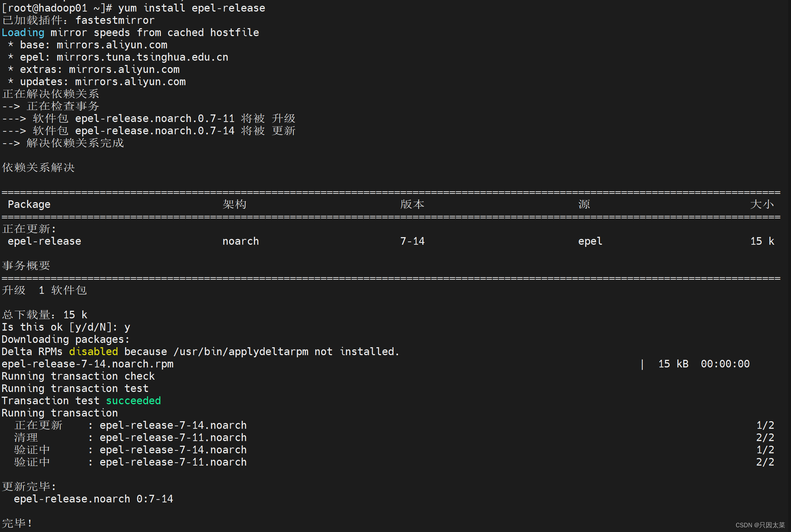Click the '7-14' version cell

[x=412, y=241]
